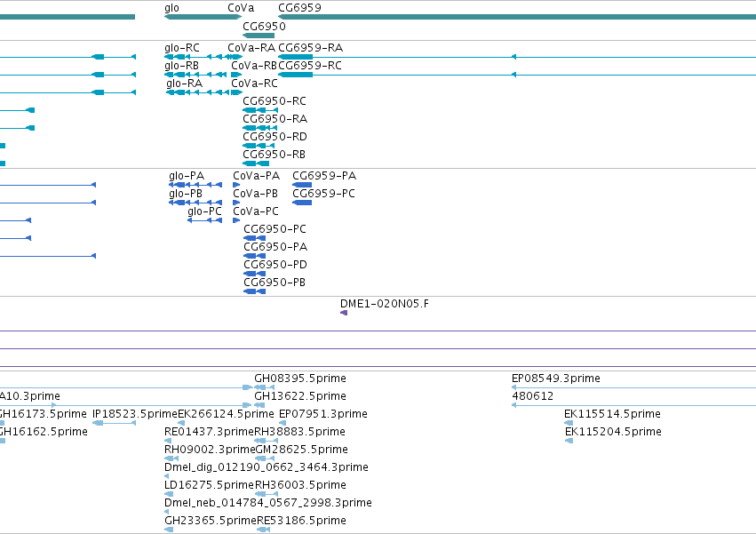
Task: Select the GH13622.5prime EST label
Action: (x=300, y=396)
